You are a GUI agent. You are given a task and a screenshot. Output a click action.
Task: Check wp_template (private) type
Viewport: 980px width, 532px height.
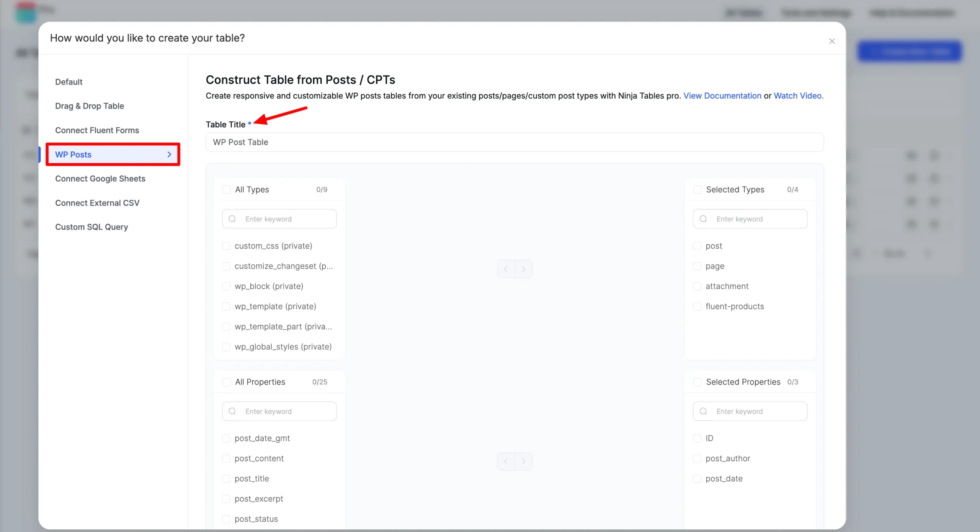(x=226, y=307)
